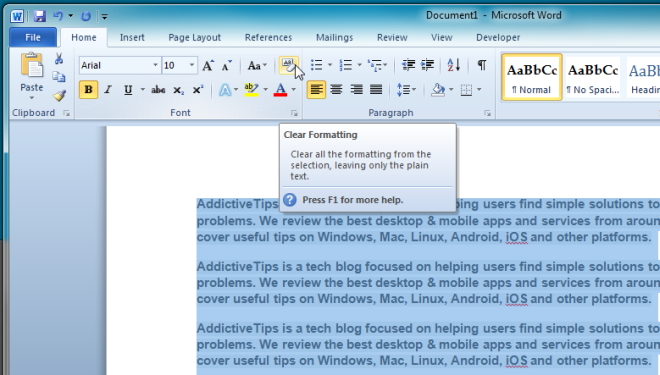Select the Format Painter brush
This screenshot has height=375, width=660.
point(59,96)
